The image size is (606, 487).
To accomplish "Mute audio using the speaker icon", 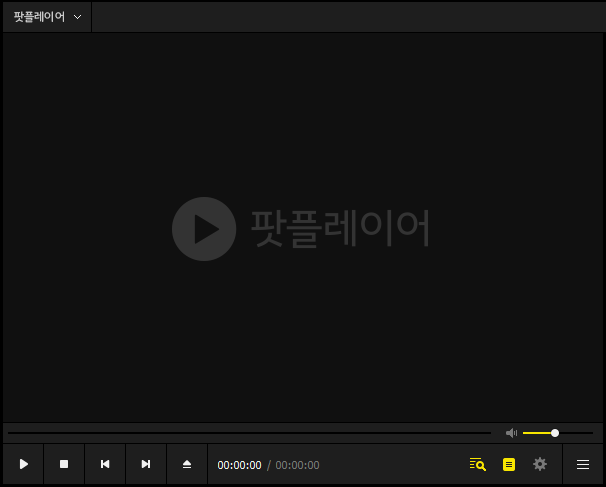I will (x=511, y=433).
